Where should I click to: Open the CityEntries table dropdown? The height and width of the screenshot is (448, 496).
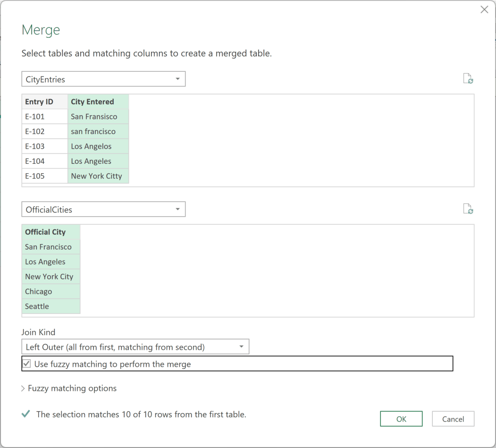pos(103,79)
